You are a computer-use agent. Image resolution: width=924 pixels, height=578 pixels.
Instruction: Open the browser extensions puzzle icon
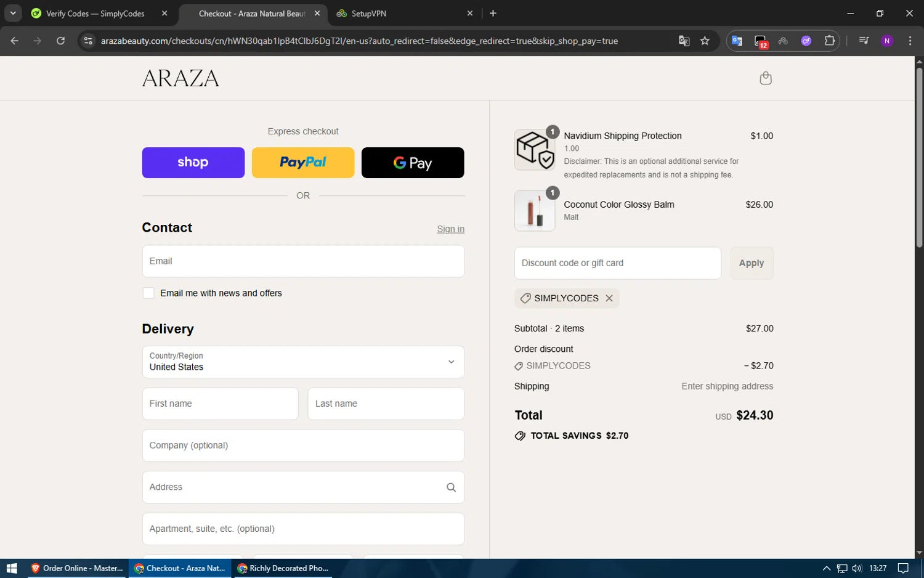click(x=830, y=41)
